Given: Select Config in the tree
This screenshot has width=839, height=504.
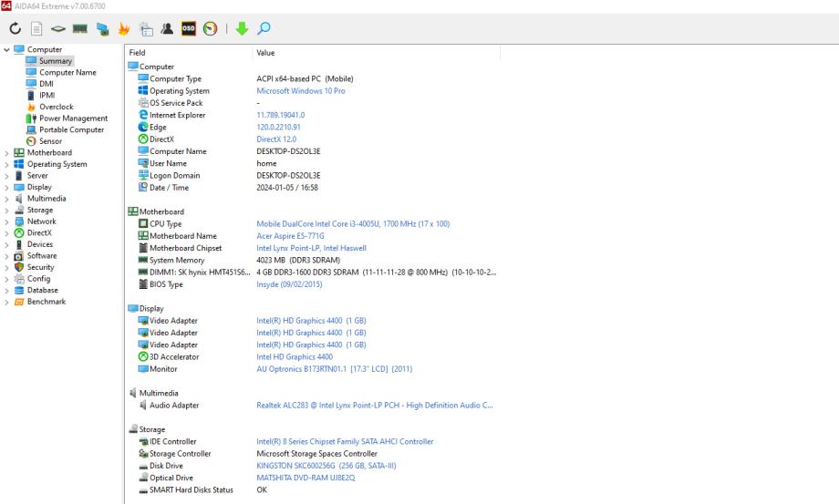Looking at the screenshot, I should pyautogui.click(x=38, y=279).
